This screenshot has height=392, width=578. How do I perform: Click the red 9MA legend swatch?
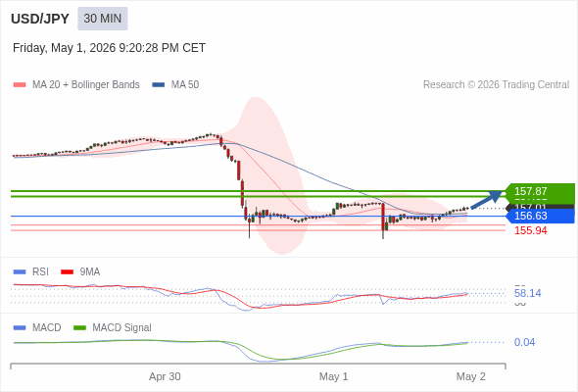[67, 272]
